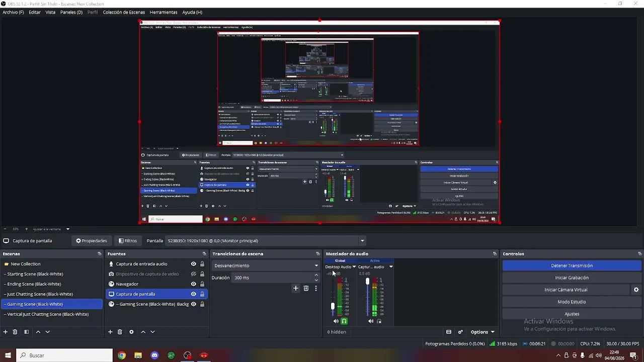Hide Gaming Scene Background source
The height and width of the screenshot is (362, 644).
click(193, 304)
